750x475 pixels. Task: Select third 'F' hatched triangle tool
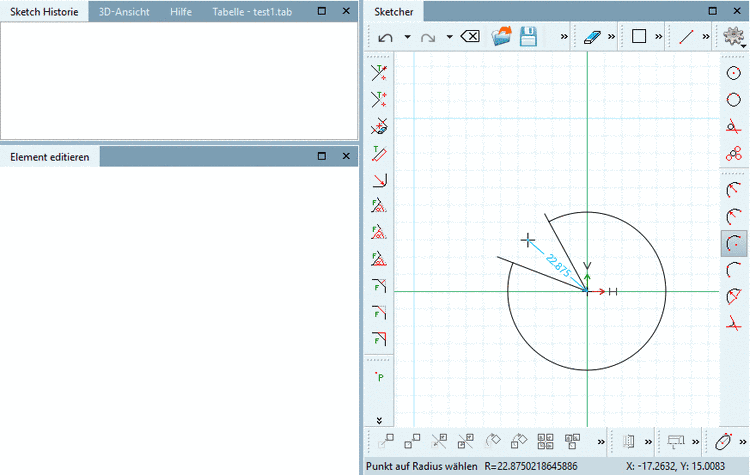point(379,259)
